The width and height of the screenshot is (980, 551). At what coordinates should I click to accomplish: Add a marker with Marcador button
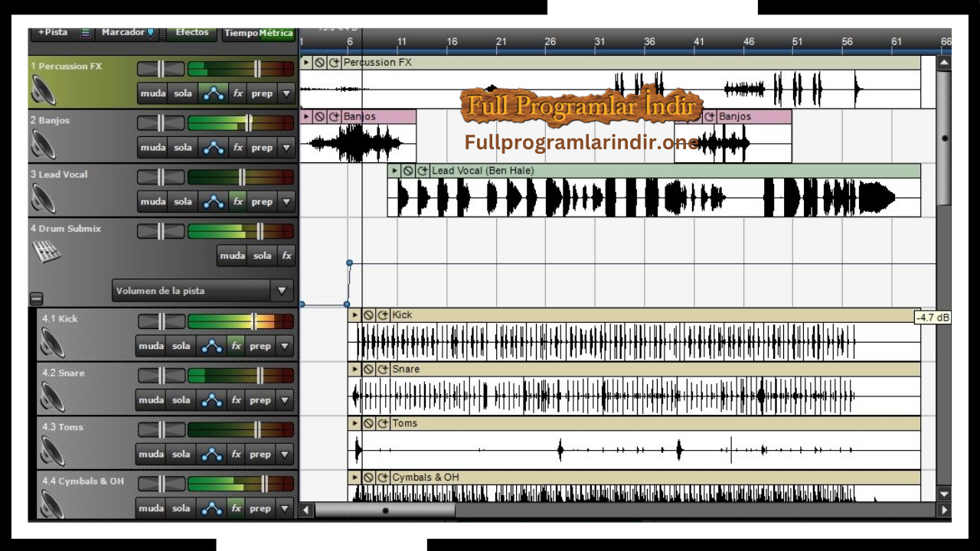(128, 33)
